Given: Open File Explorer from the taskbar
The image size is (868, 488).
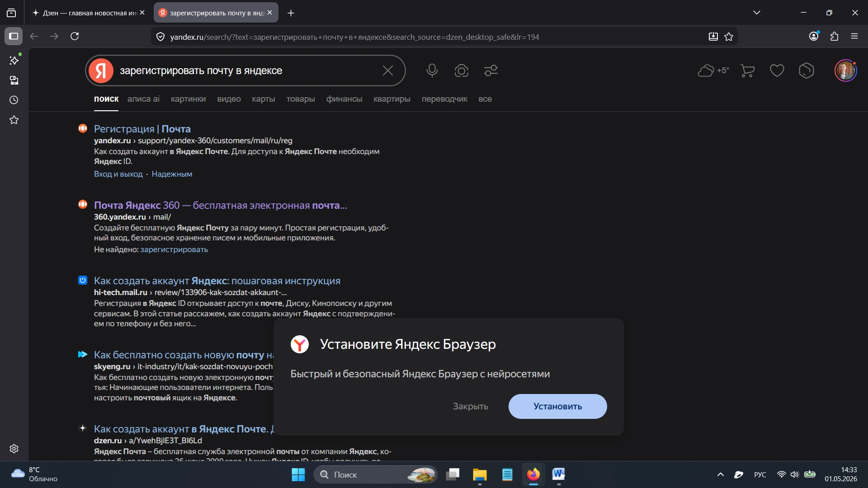Looking at the screenshot, I should 480,474.
